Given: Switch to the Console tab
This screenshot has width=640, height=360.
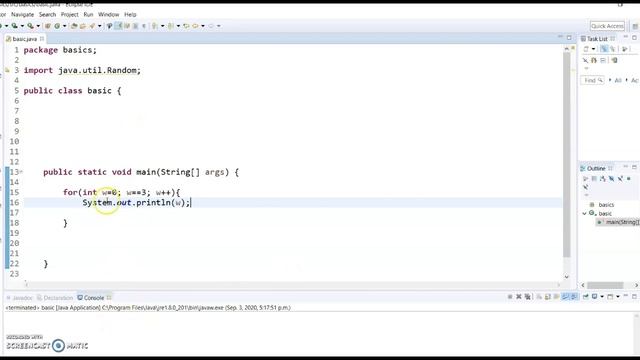Looking at the screenshot, I should [x=94, y=298].
